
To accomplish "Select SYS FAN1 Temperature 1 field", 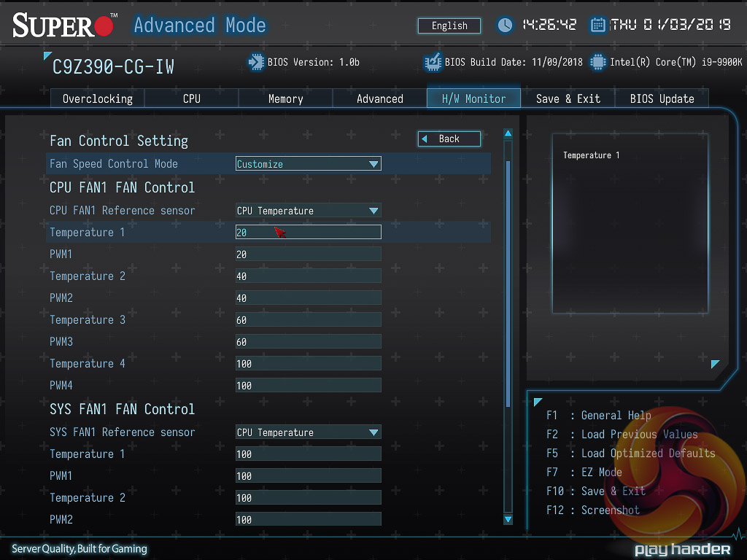I will click(309, 454).
